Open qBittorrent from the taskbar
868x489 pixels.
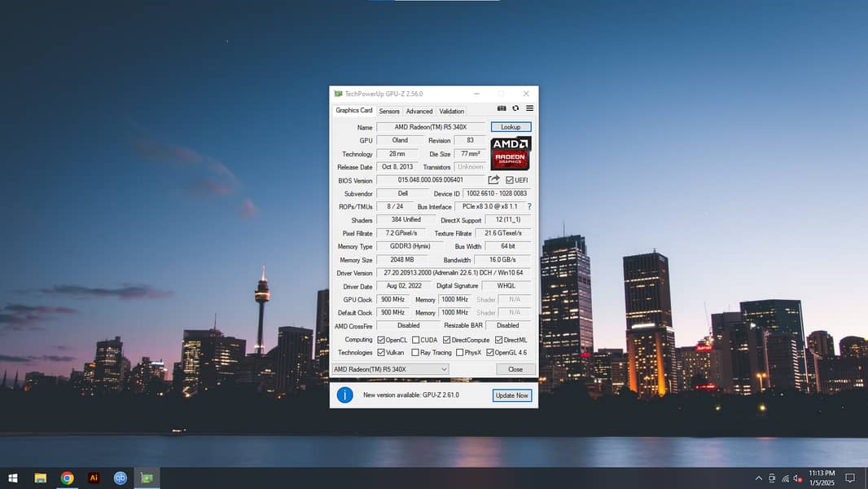[121, 478]
